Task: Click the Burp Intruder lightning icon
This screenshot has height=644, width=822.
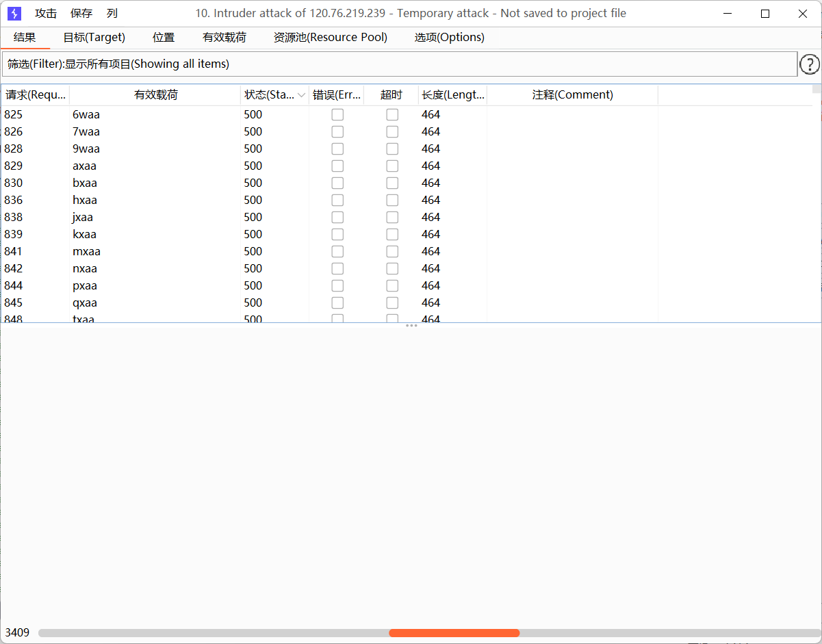Action: coord(14,14)
